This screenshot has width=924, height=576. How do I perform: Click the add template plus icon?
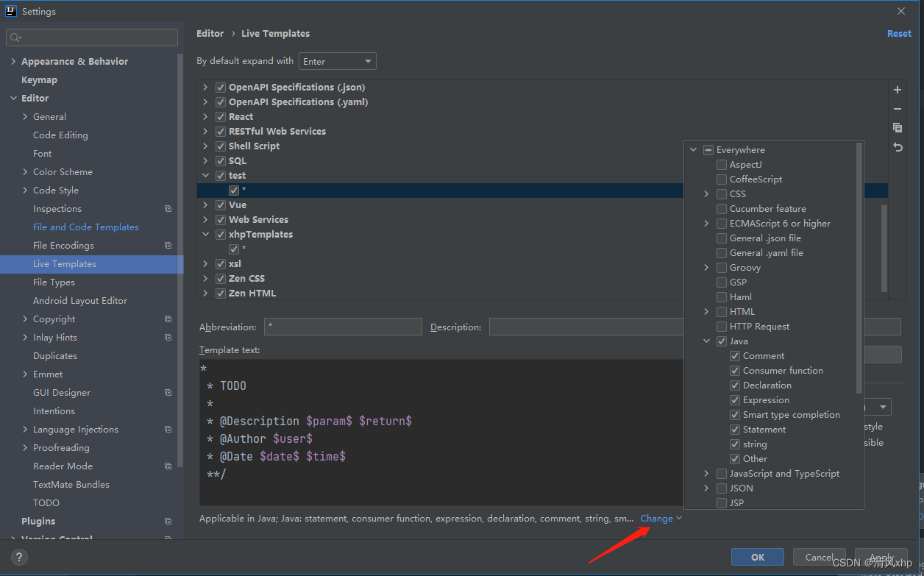[x=897, y=90]
